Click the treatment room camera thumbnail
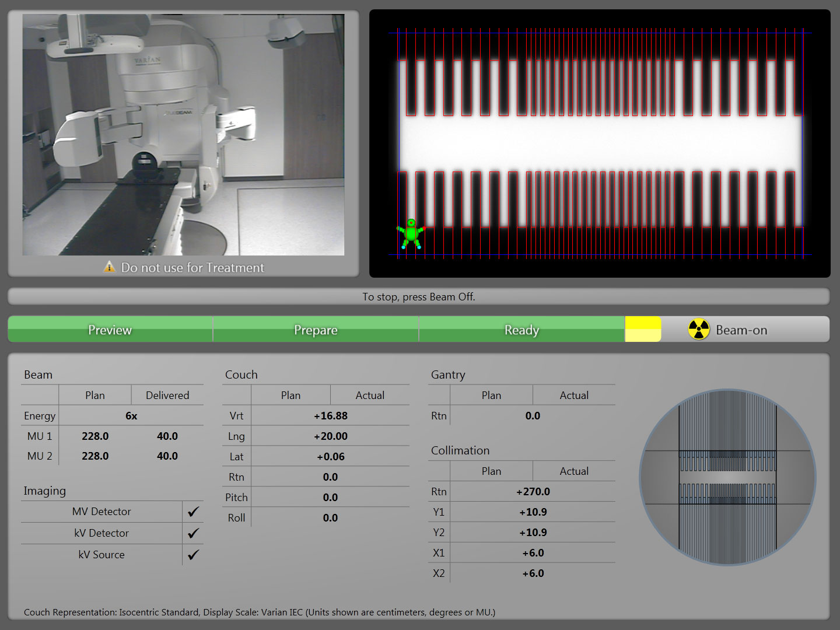This screenshot has width=840, height=630. (183, 135)
